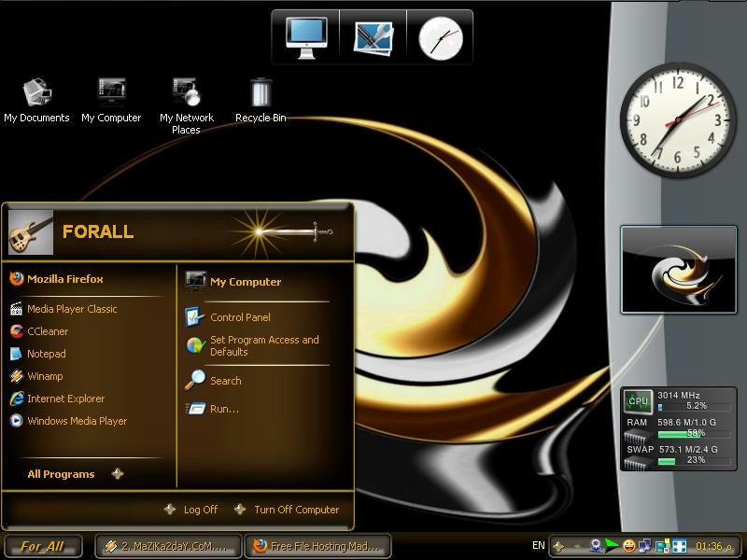Image resolution: width=747 pixels, height=560 pixels.
Task: Click the large analog clock gadget
Action: point(678,120)
